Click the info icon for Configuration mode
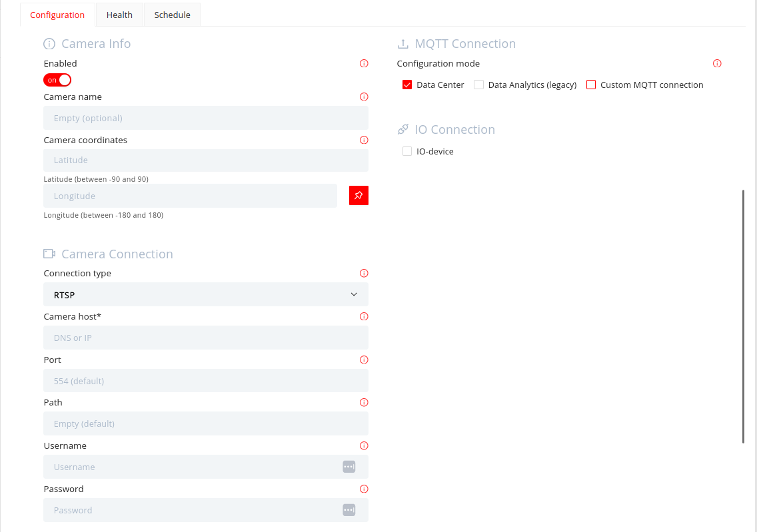The width and height of the screenshot is (757, 532). click(717, 64)
